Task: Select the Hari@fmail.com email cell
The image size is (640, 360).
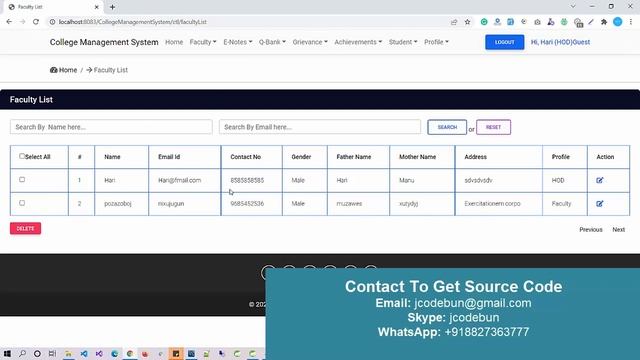Action: 180,180
